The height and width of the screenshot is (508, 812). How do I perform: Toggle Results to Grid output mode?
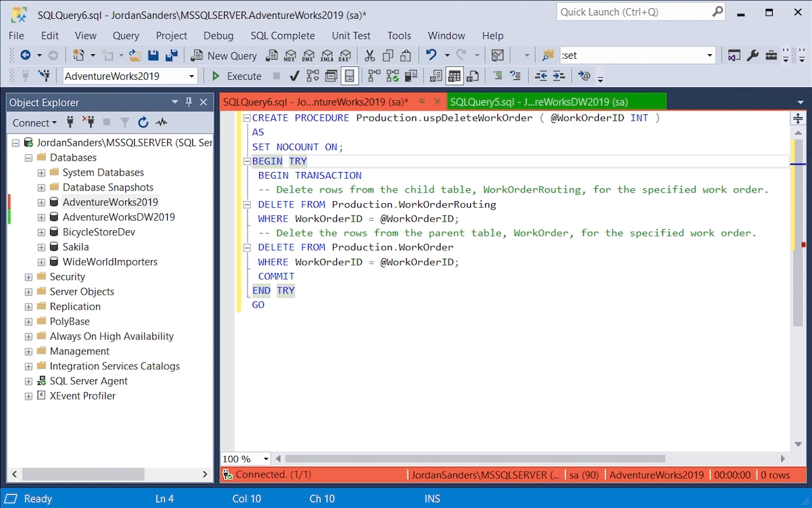454,76
